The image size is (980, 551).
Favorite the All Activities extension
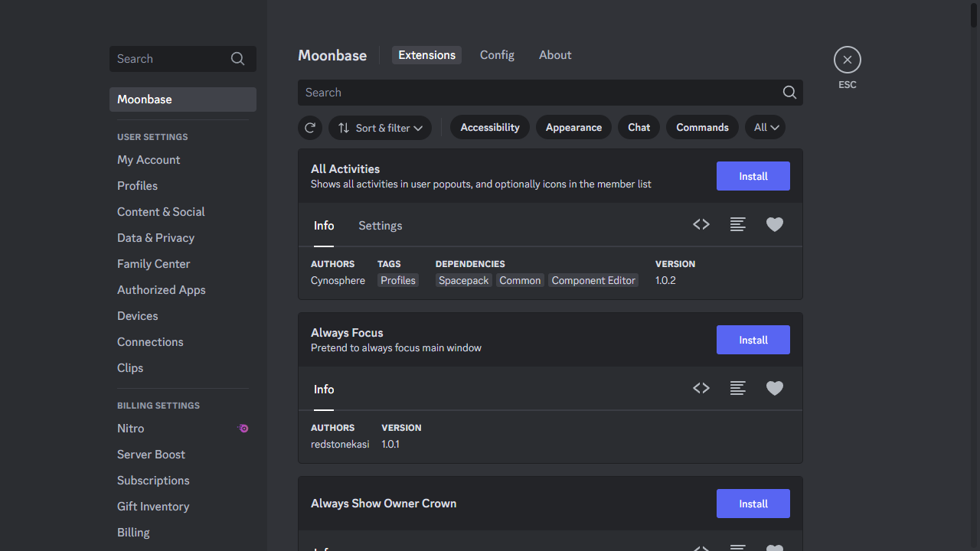774,224
